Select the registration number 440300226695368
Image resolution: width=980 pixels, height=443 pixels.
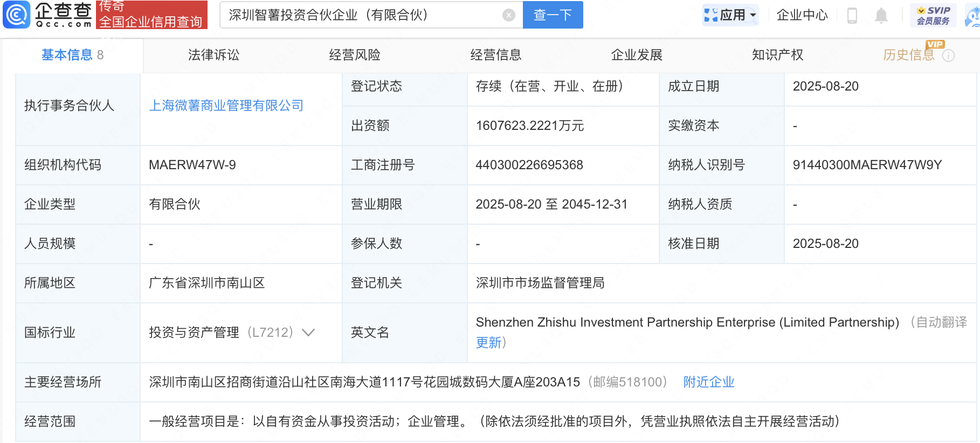(529, 165)
